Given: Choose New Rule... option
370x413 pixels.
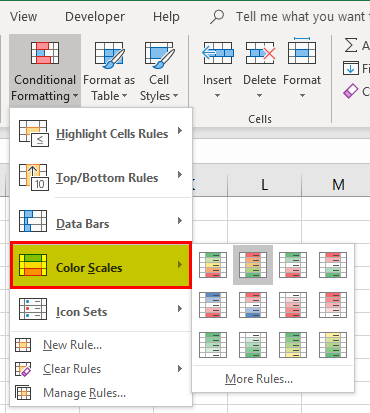Looking at the screenshot, I should tap(72, 345).
